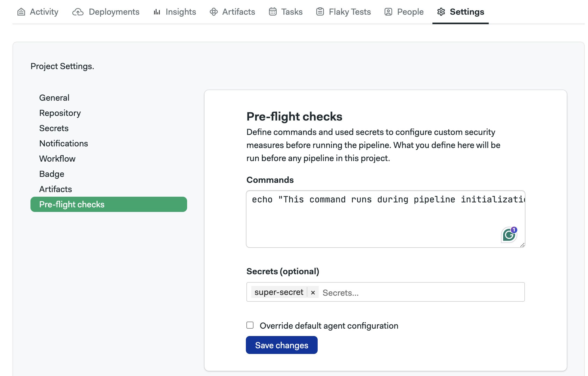Click the Deployments cloud icon
Image resolution: width=588 pixels, height=376 pixels.
[78, 12]
